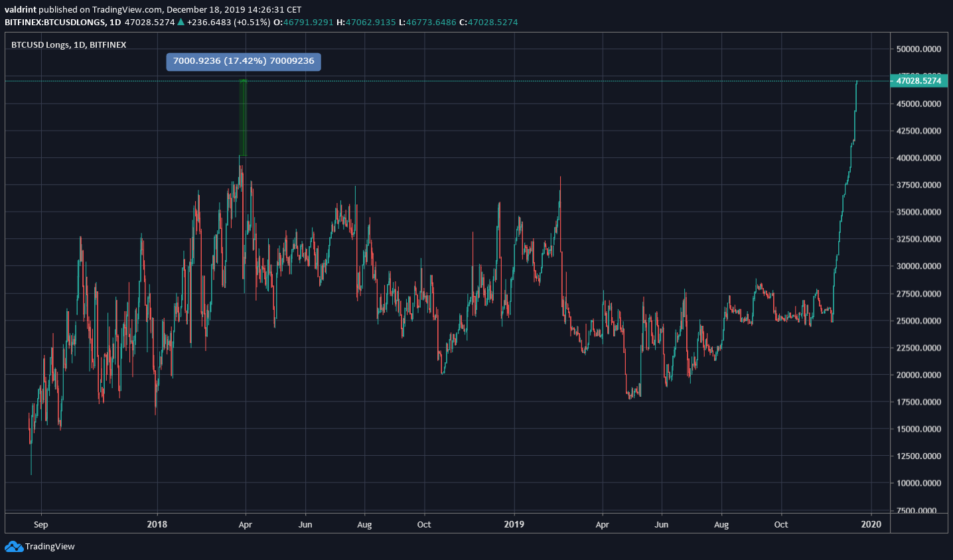
Task: Click the dotted green price level line
Action: click(465, 80)
